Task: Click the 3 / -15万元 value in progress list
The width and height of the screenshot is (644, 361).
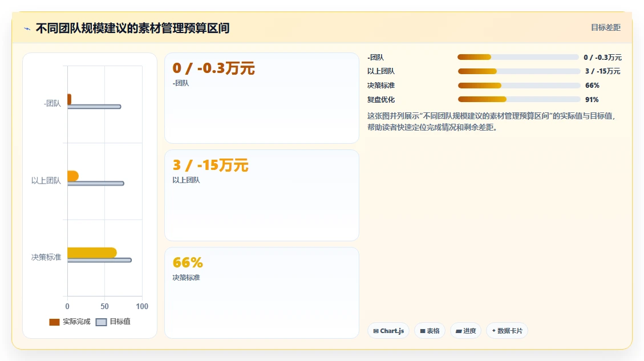Action: click(602, 71)
